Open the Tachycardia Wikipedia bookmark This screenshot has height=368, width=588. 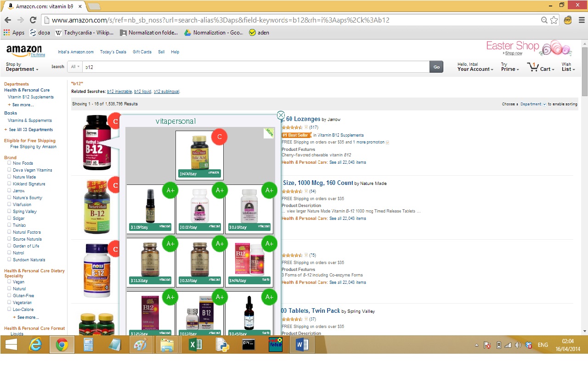(85, 33)
